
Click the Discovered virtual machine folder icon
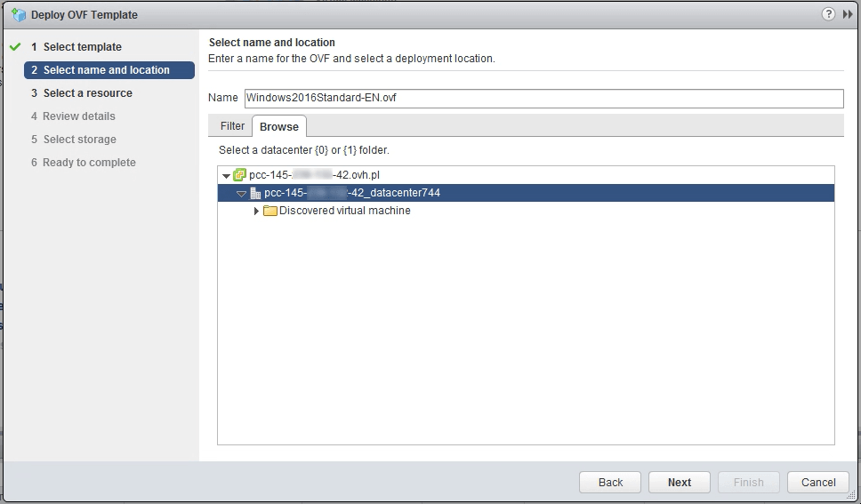click(270, 211)
